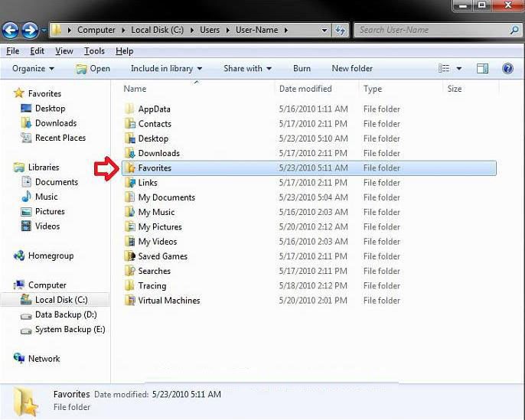This screenshot has width=525, height=420.
Task: Select Local Disk (C:) in sidebar
Action: tap(61, 300)
